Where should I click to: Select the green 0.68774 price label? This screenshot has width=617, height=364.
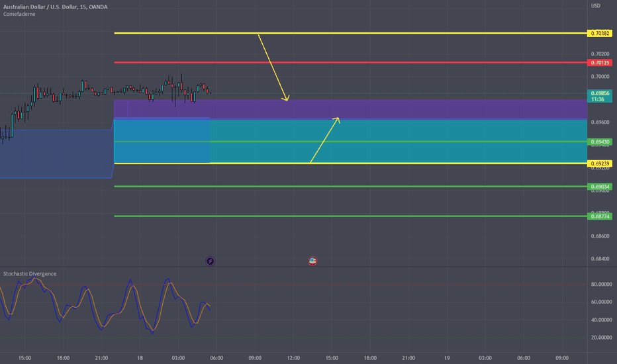click(x=600, y=216)
